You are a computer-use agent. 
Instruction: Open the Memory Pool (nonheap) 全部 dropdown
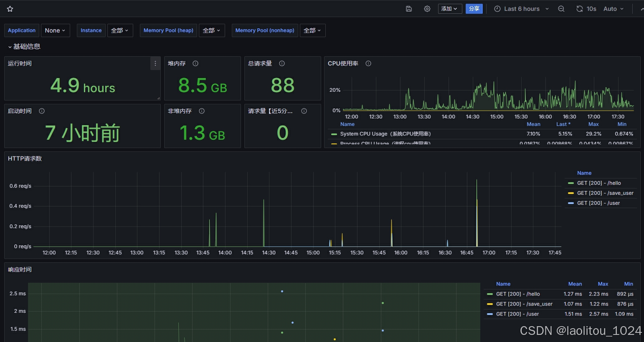(312, 30)
